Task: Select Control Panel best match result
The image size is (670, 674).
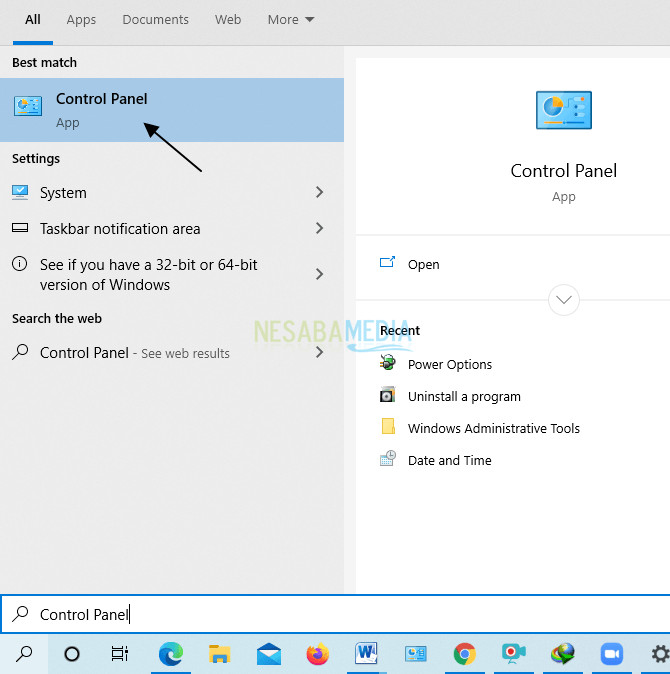Action: (x=170, y=109)
